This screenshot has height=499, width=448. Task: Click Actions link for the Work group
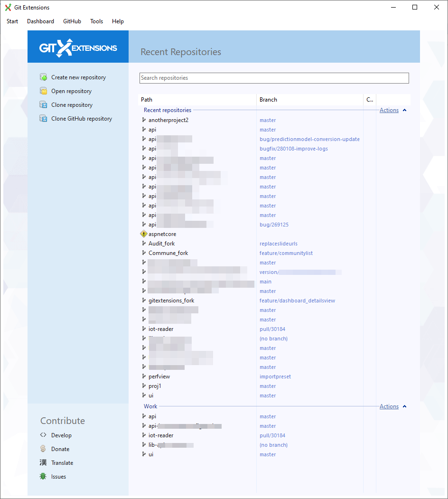(389, 406)
